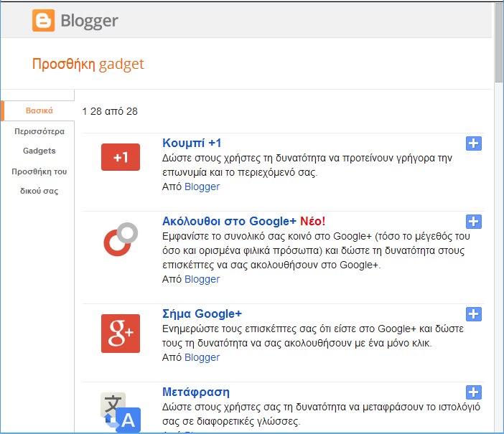504x434 pixels.
Task: Click Blogger author link under Κουμπί +1
Action: point(202,187)
